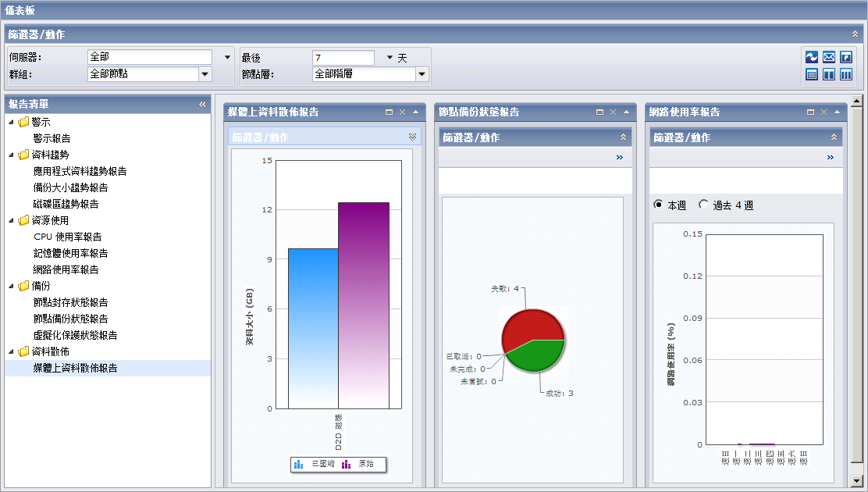Open the 伺服器 dropdown arrow
Viewport: 868px width, 492px height.
(x=227, y=57)
